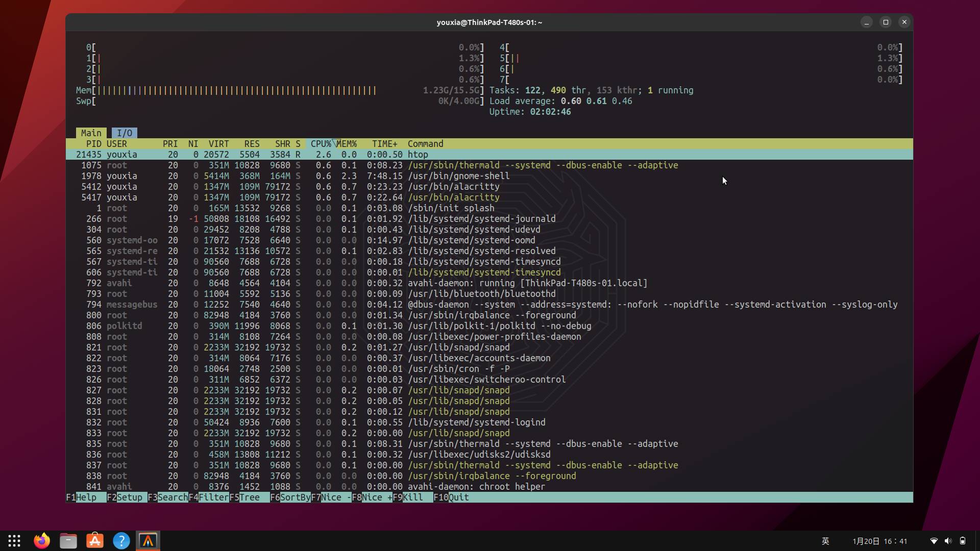The width and height of the screenshot is (980, 551).
Task: Select the gnome-shell process row
Action: pos(489,176)
